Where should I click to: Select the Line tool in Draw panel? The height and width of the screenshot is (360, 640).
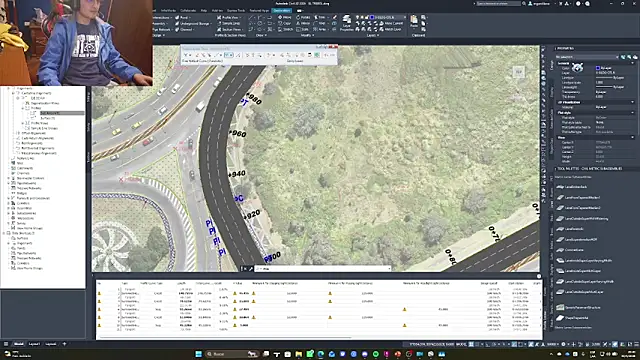tap(251, 18)
